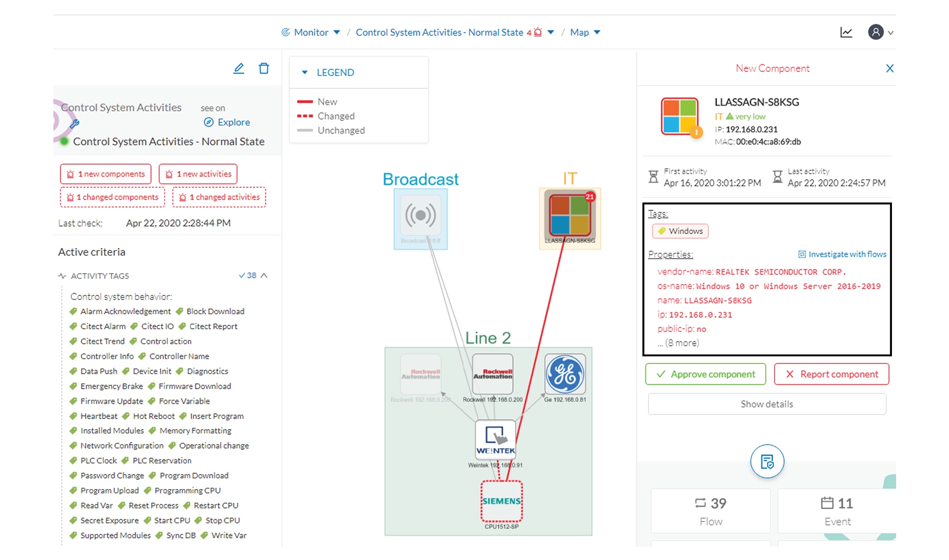Click the wrench icon near preset title
This screenshot has height=560, width=949.
(x=74, y=124)
